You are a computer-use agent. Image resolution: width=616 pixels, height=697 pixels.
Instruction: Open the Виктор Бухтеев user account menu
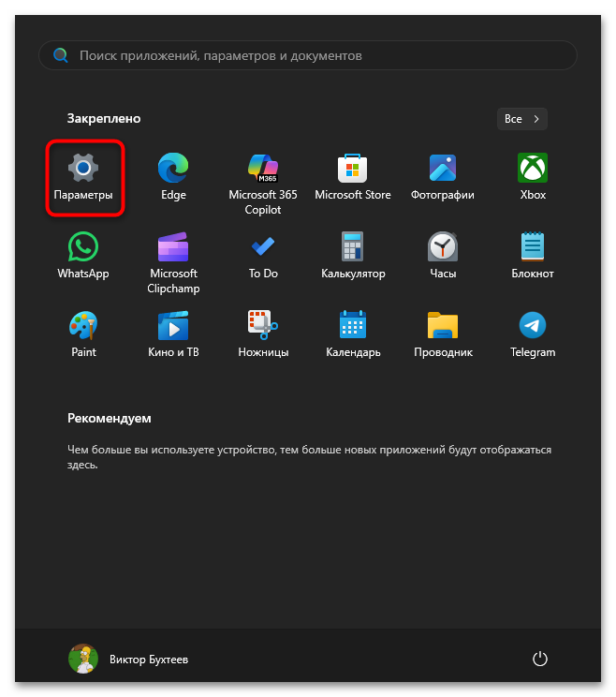[x=128, y=659]
